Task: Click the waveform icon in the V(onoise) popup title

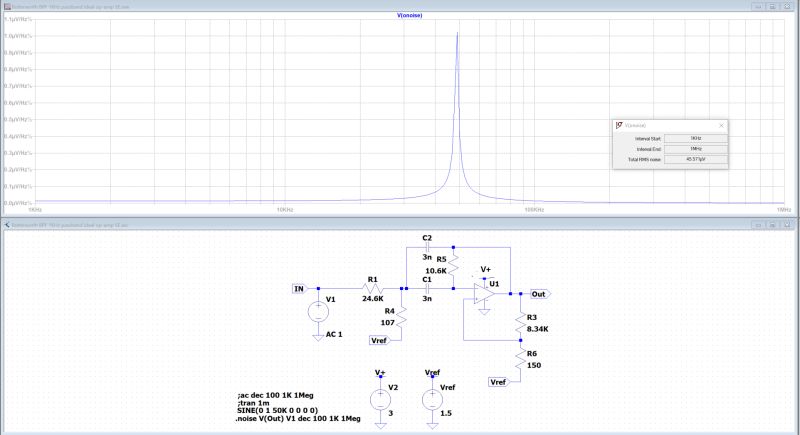Action: 619,125
